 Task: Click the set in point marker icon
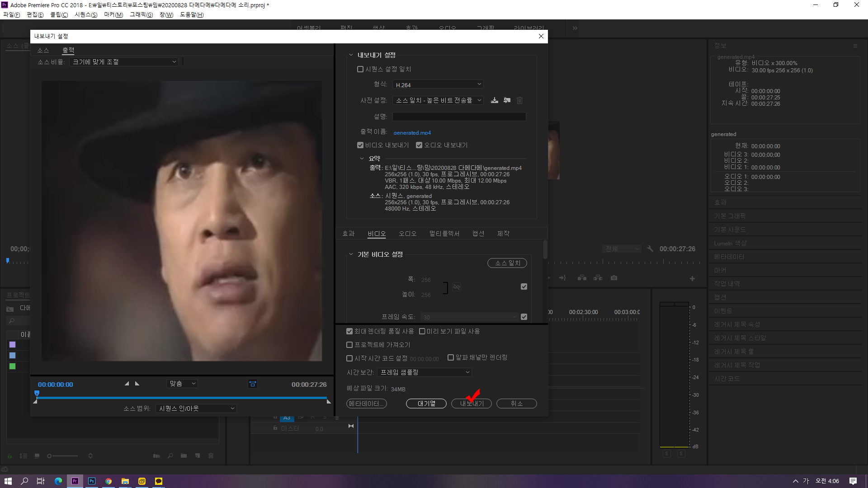click(127, 384)
